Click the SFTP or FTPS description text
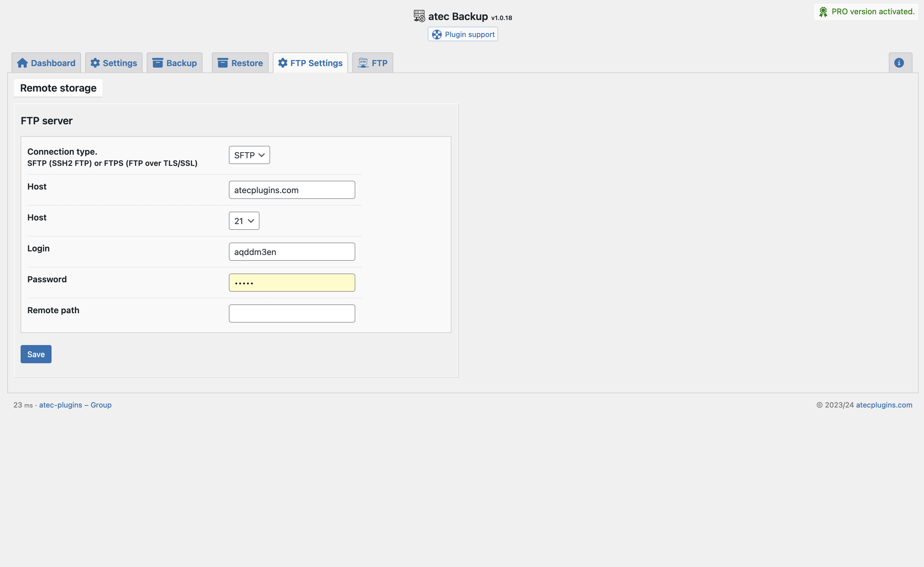 (x=112, y=163)
